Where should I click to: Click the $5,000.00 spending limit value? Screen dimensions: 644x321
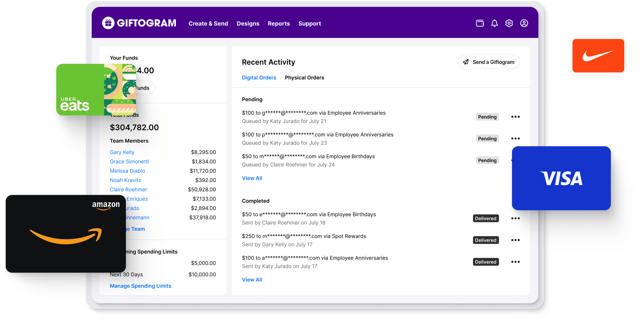(204, 263)
